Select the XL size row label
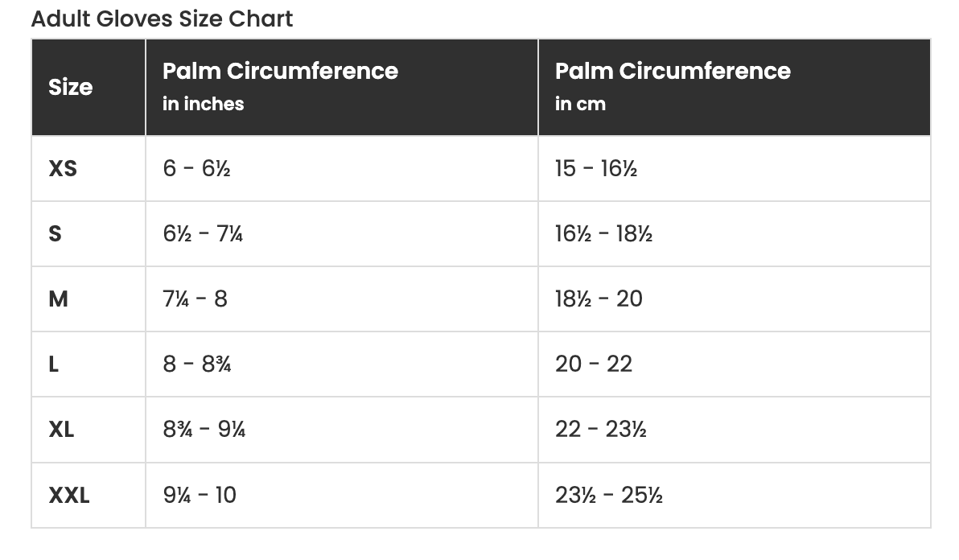Viewport: 959px width, 560px height. (62, 430)
